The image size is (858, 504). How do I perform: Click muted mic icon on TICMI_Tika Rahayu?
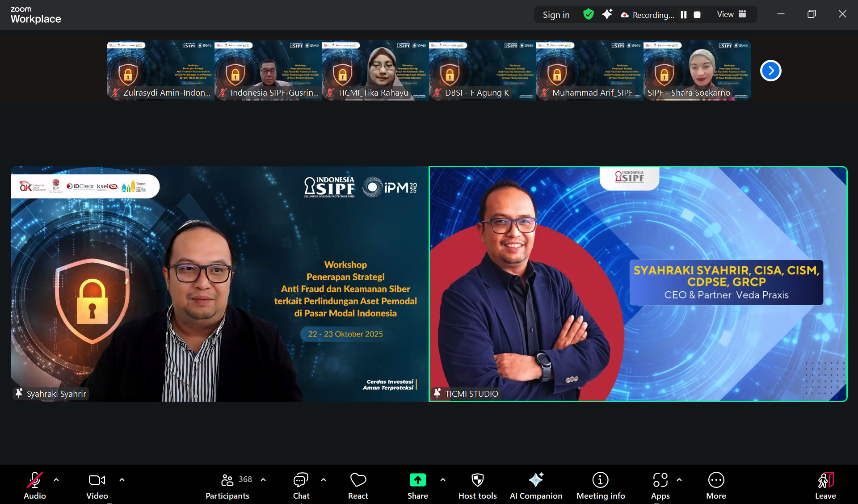pyautogui.click(x=330, y=92)
